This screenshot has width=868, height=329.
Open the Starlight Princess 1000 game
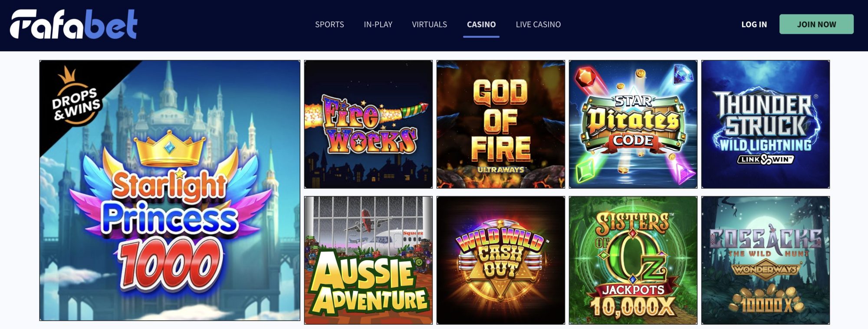click(170, 191)
